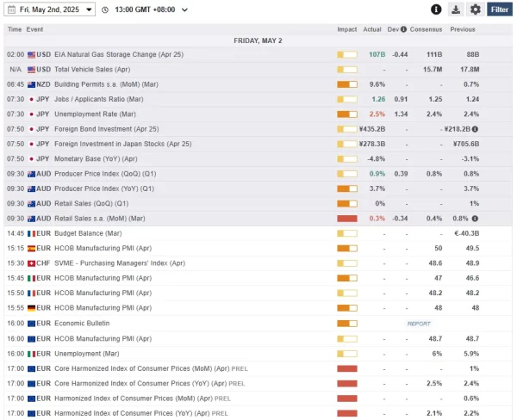This screenshot has height=420, width=517.
Task: Click the download calendar icon
Action: point(456,9)
